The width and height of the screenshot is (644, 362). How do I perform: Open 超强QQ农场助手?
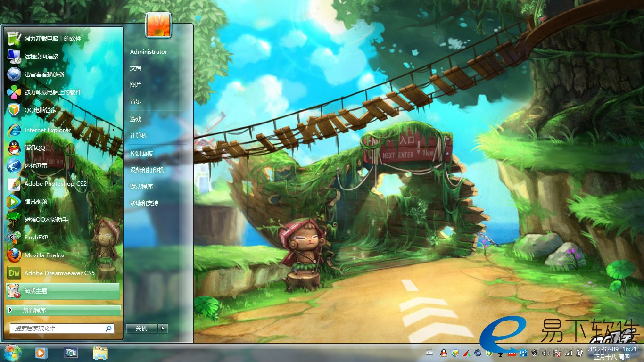coord(62,219)
